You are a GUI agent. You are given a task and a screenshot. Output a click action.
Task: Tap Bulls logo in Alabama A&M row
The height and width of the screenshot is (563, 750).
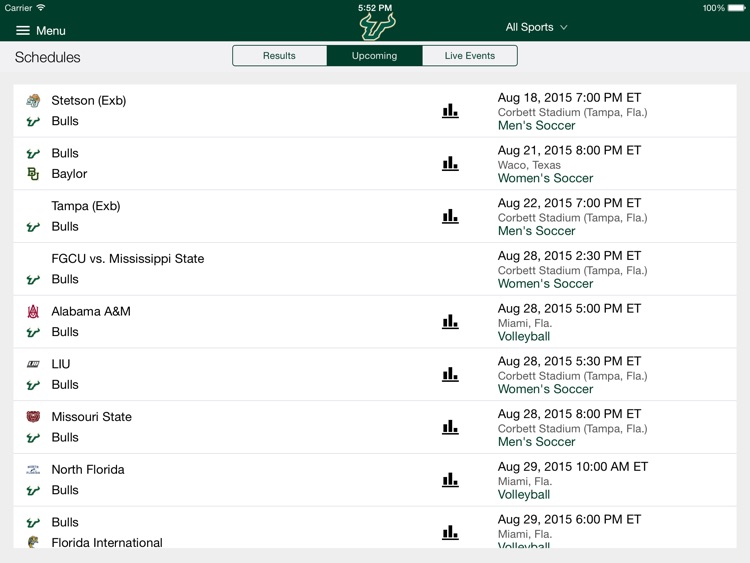tap(33, 332)
